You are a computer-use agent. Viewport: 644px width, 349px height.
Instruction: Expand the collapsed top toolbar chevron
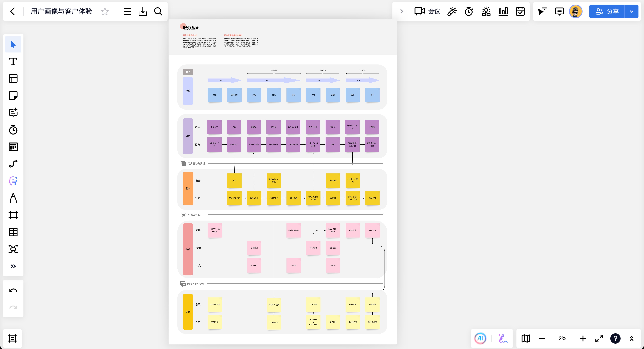pos(402,11)
